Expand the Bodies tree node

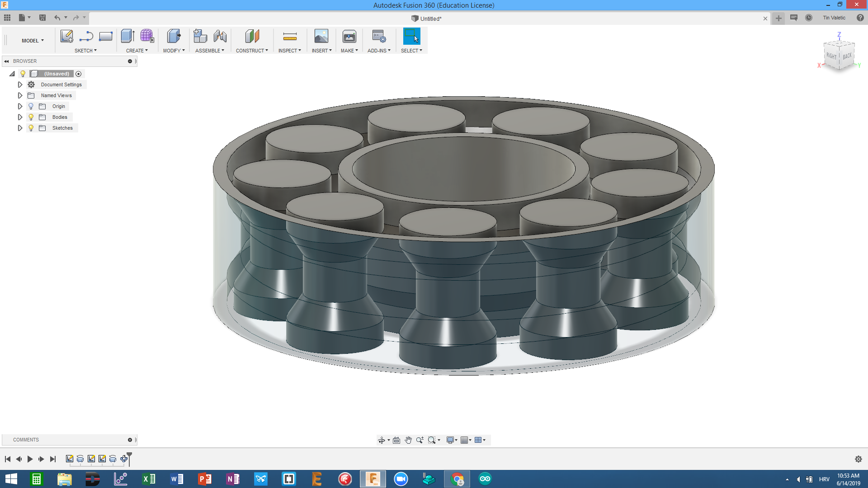(x=20, y=117)
